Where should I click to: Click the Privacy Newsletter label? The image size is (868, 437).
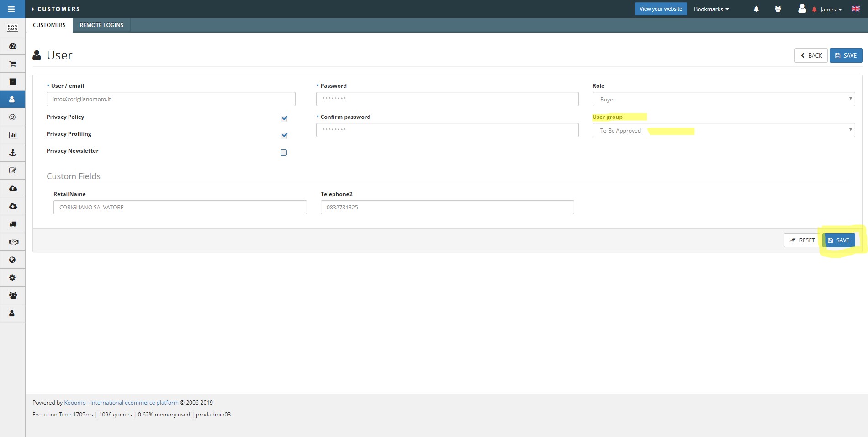click(73, 151)
